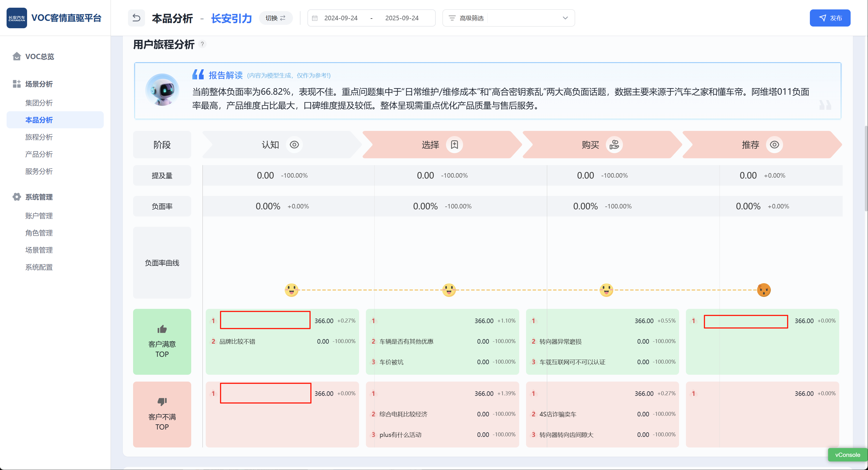Click the bookmark icon in 选择 stage
Viewport: 868px width, 470px height.
pos(454,145)
